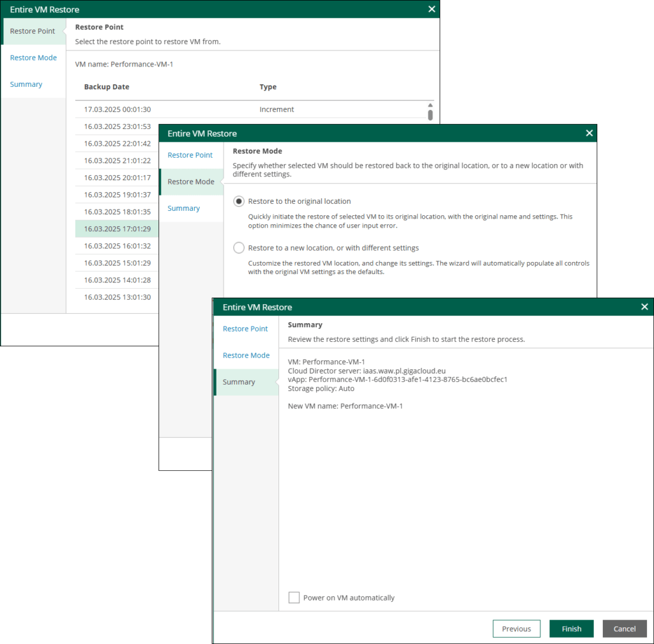Image resolution: width=654 pixels, height=644 pixels.
Task: Click the Finish button
Action: click(571, 629)
